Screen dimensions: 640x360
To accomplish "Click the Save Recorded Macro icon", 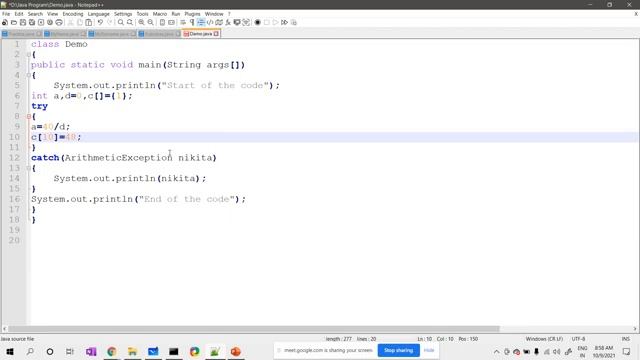I will pyautogui.click(x=293, y=22).
